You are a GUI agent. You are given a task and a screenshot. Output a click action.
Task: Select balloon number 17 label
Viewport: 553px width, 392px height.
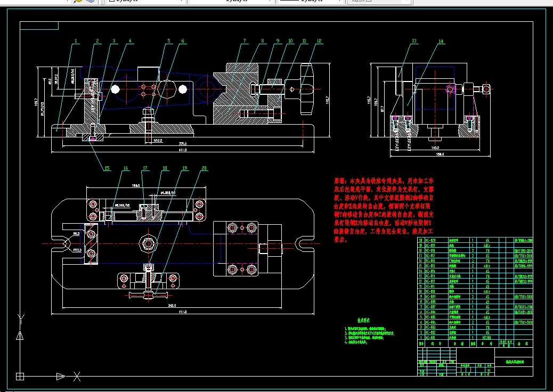[145, 168]
